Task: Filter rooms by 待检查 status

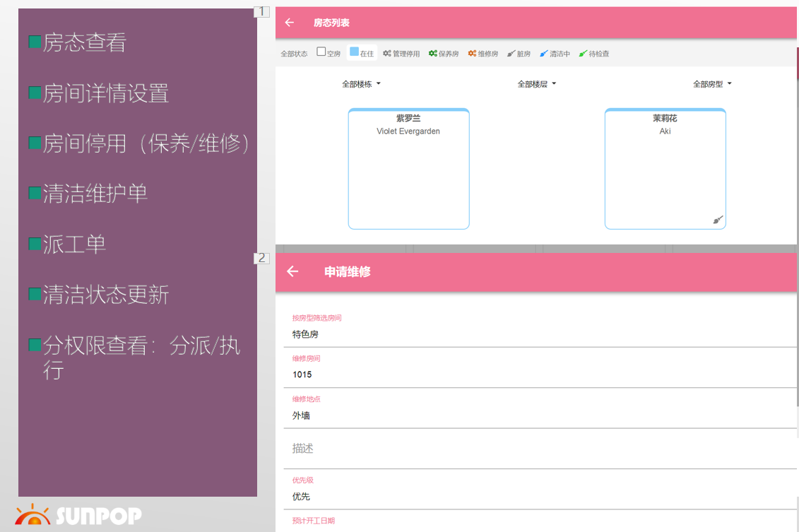Action: coord(594,54)
